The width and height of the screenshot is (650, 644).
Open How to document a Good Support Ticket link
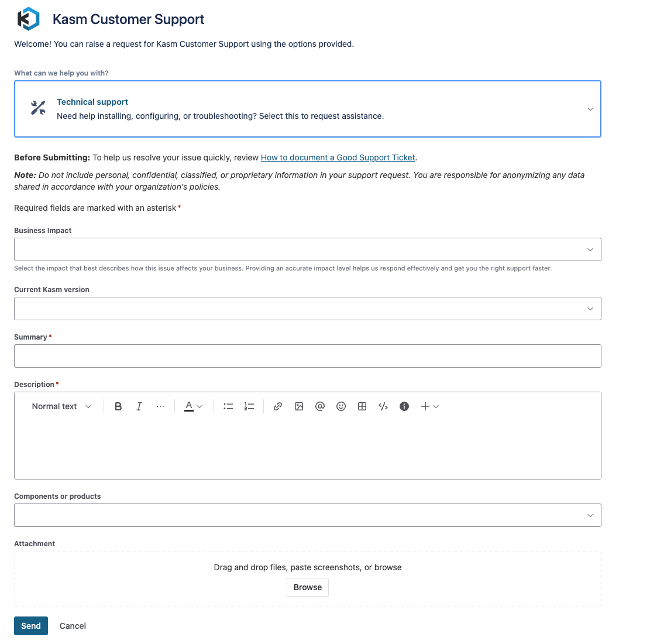tap(338, 157)
